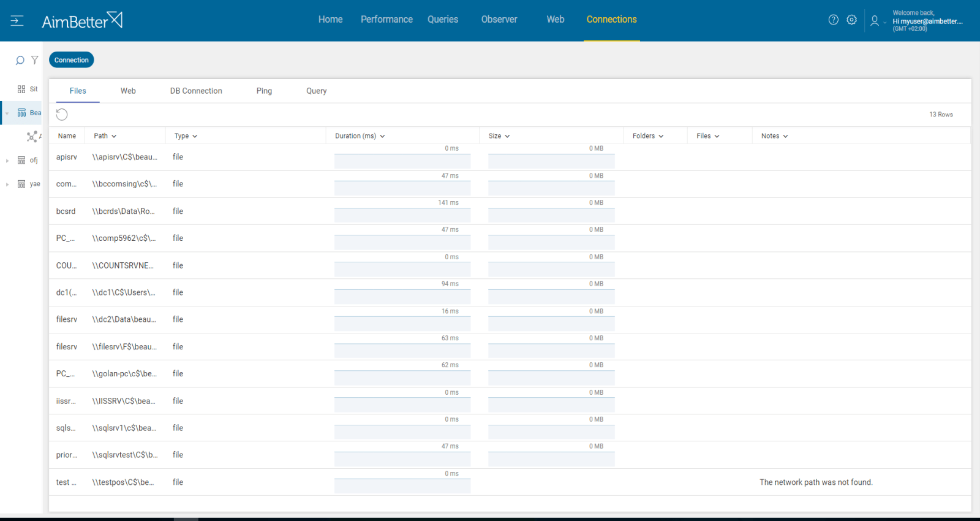
Task: Open the Duration (ms) column dropdown
Action: coord(382,136)
